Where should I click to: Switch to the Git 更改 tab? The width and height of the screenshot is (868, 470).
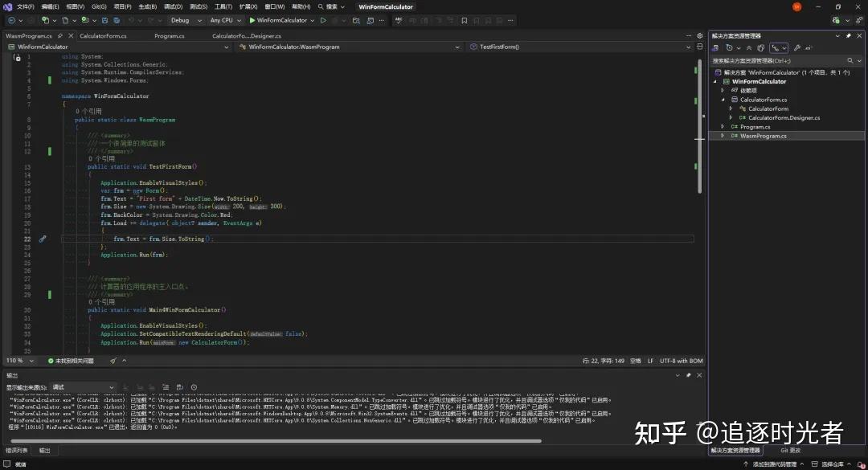click(791, 451)
